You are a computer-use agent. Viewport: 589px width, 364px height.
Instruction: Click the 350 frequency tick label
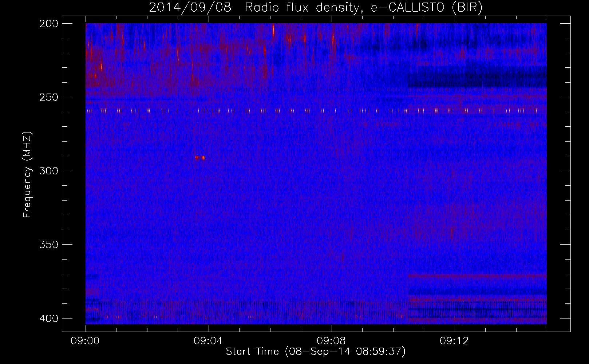pyautogui.click(x=48, y=245)
